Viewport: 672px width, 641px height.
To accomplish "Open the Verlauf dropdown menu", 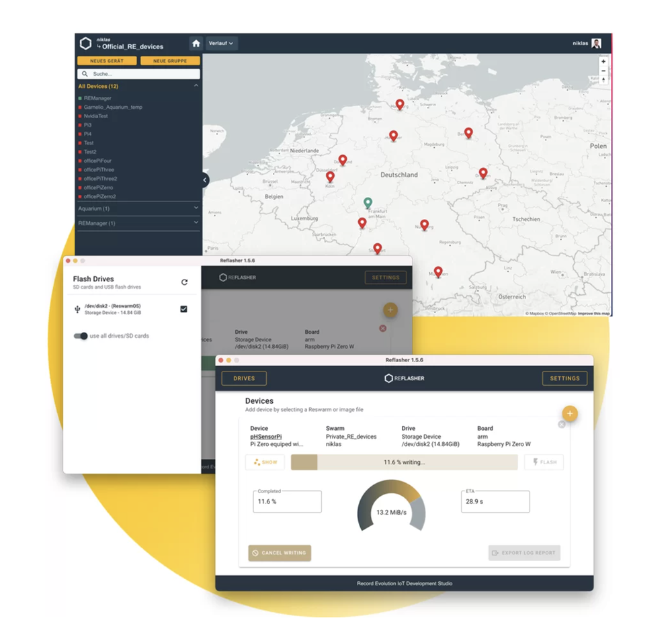I will coord(220,43).
